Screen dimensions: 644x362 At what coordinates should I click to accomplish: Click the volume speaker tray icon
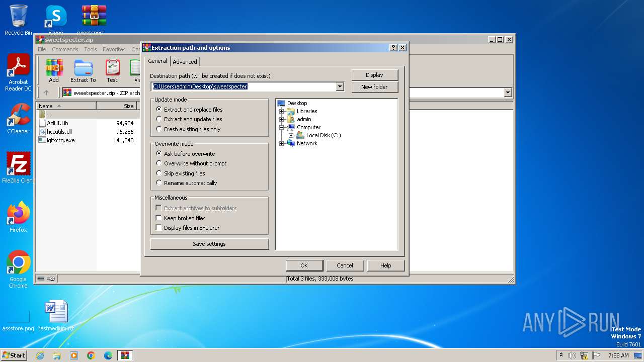572,355
